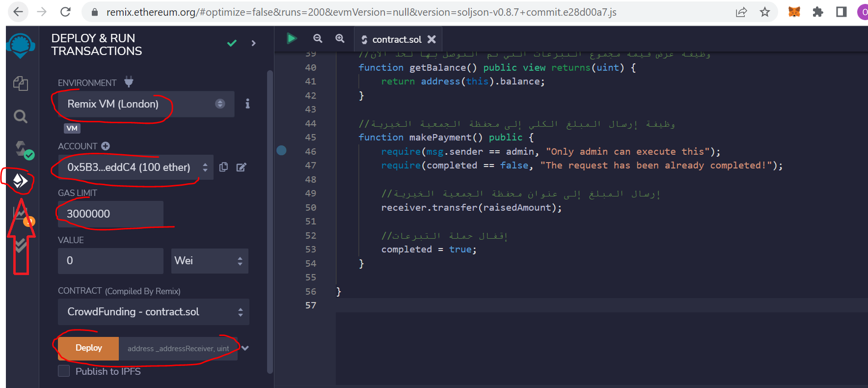Open Deploy & Run transactions sidebar icon
The width and height of the screenshot is (868, 388).
coord(20,181)
